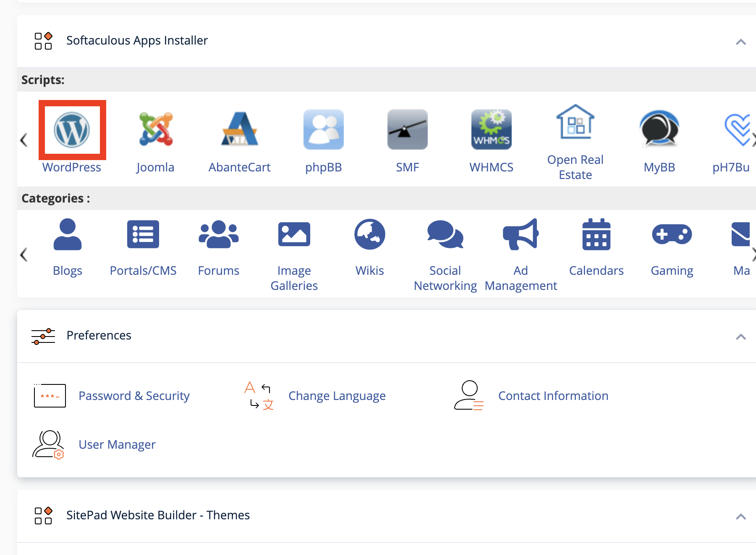Collapse the Preferences section
The image size is (756, 555).
tap(741, 337)
